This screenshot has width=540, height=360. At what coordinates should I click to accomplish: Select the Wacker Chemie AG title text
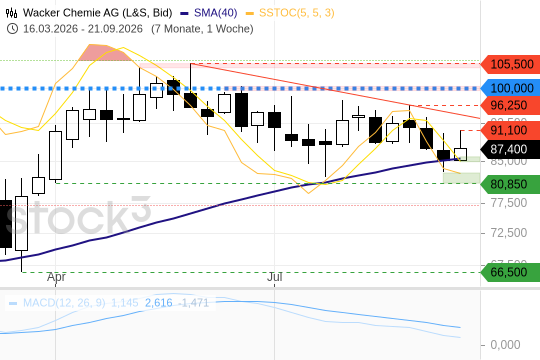(x=97, y=13)
